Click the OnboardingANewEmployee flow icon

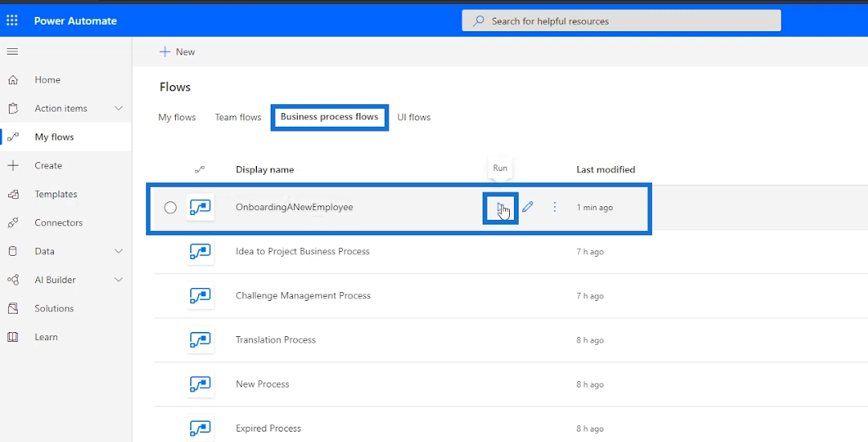(x=201, y=207)
